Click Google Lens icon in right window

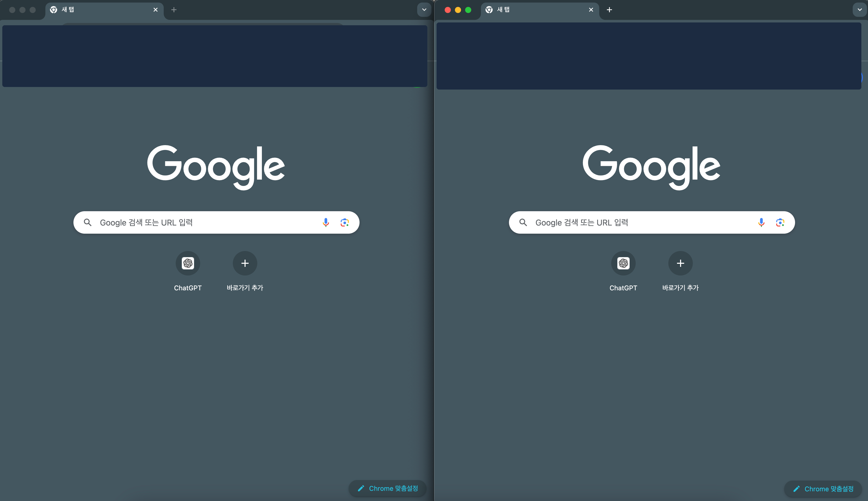[x=780, y=223]
